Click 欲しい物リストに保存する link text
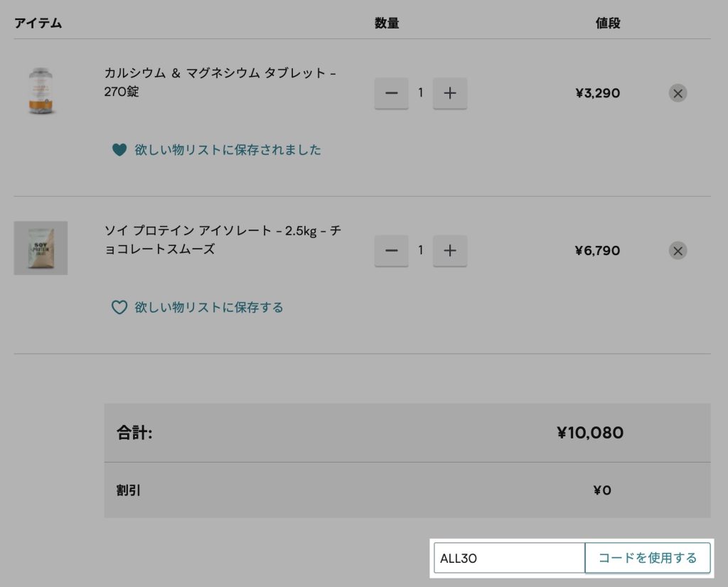 click(209, 308)
